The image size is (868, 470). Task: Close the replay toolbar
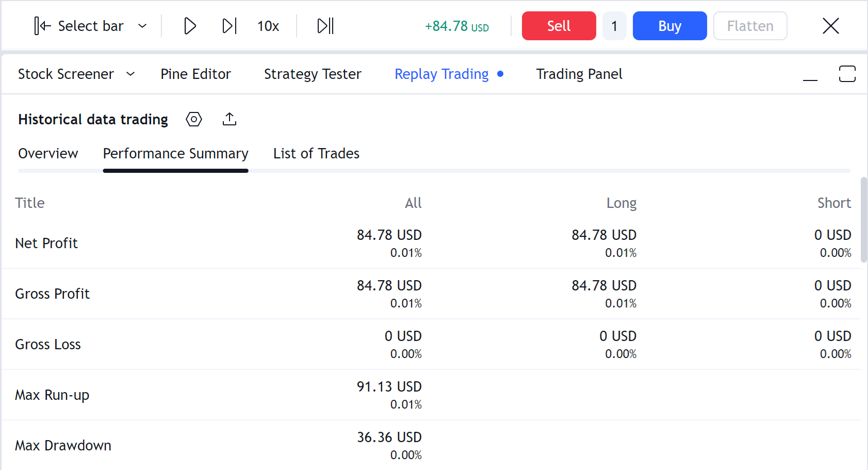tap(830, 26)
